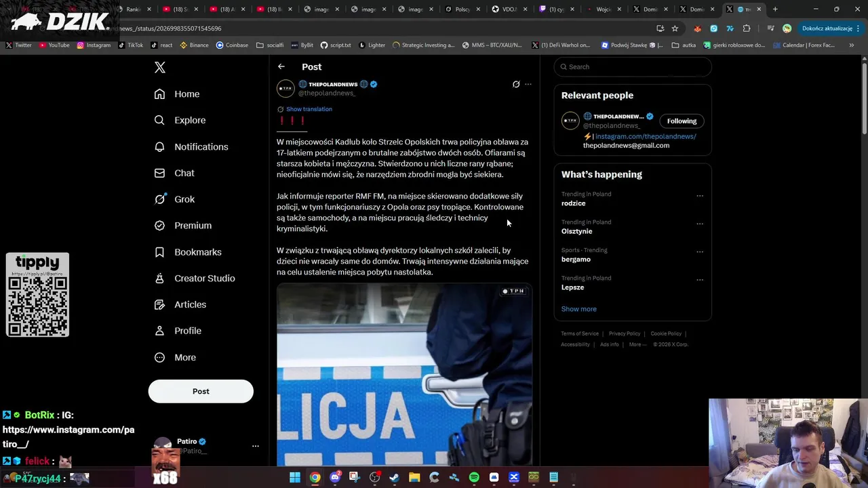The image size is (868, 488).
Task: Open the TikTok bookmark
Action: (131, 45)
